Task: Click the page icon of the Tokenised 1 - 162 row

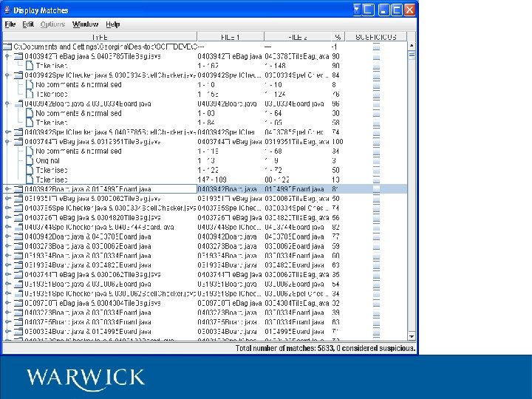Action: click(x=30, y=66)
